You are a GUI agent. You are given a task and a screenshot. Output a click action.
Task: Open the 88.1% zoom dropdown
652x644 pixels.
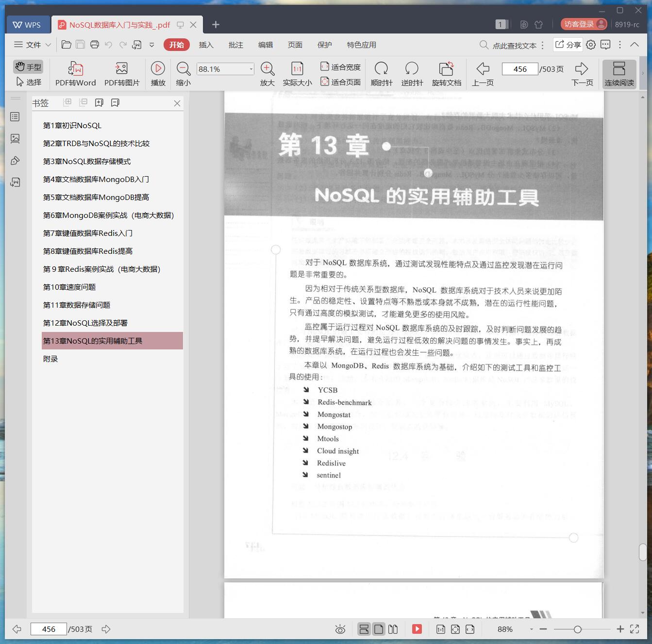point(251,69)
